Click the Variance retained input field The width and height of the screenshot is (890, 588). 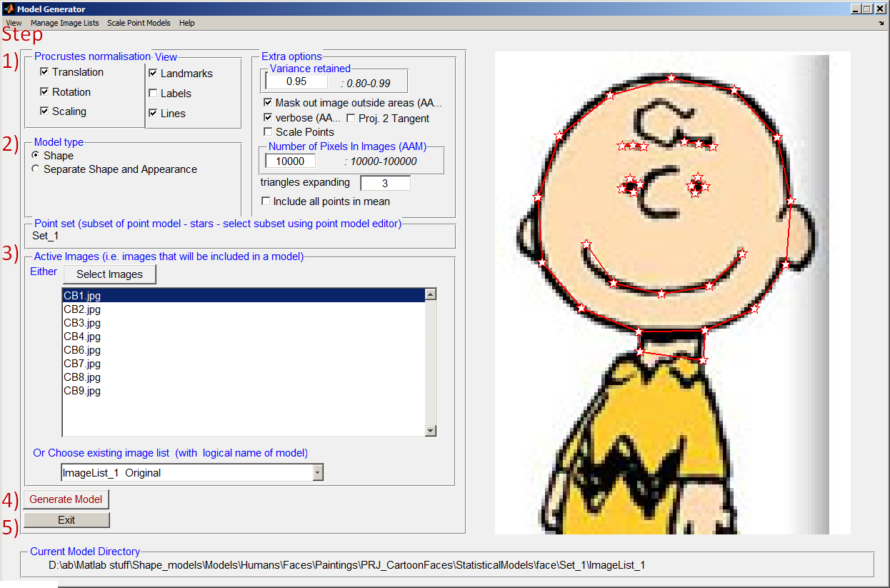tap(296, 81)
